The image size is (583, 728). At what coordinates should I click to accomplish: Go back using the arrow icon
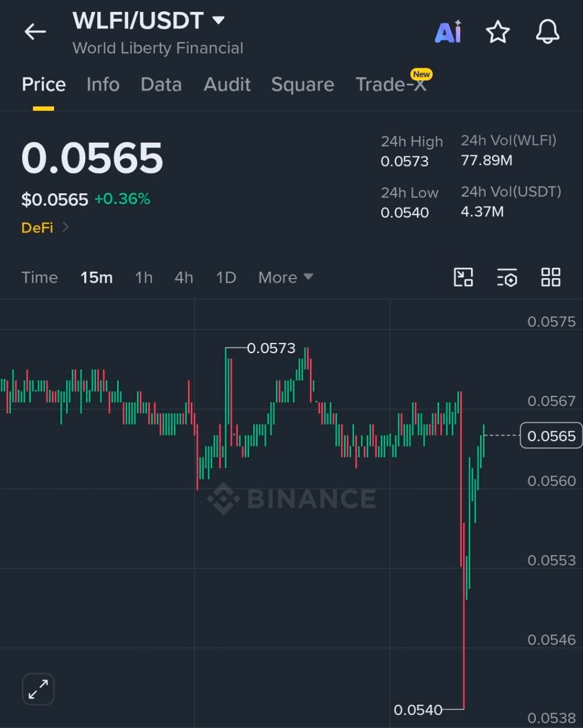(x=35, y=32)
